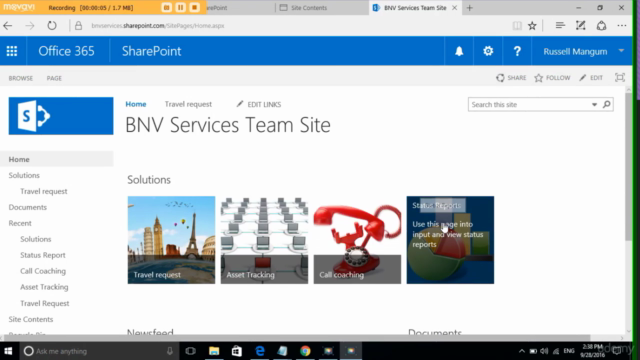The height and width of the screenshot is (360, 640).
Task: Open the Travel request tile
Action: point(171,240)
